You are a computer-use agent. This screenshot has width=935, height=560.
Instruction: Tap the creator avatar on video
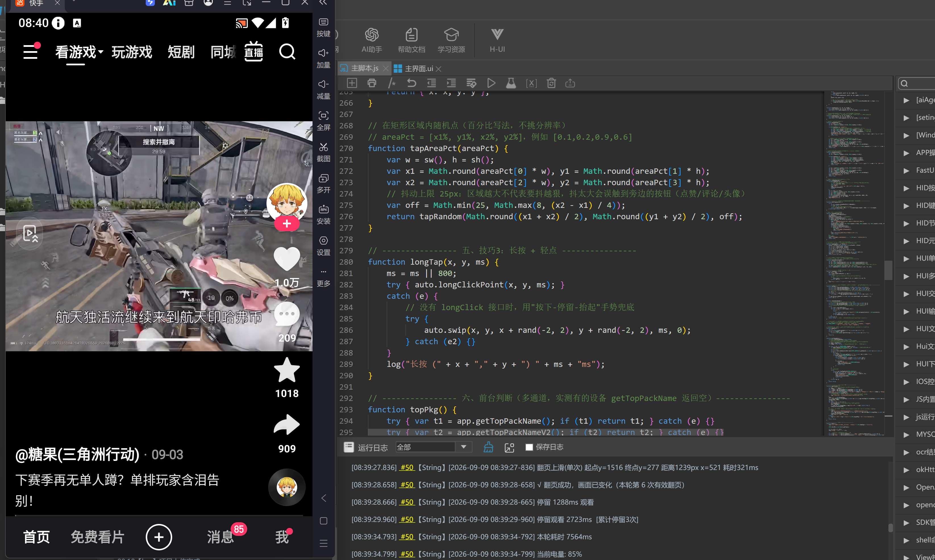287,203
